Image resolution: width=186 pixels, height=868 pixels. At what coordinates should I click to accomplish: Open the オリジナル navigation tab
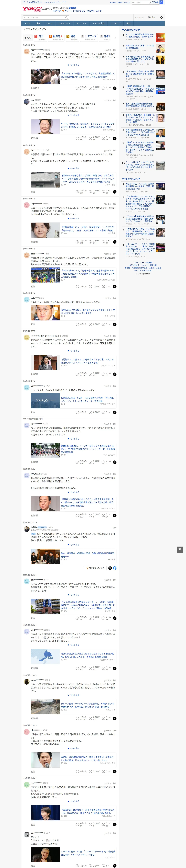tap(81, 24)
